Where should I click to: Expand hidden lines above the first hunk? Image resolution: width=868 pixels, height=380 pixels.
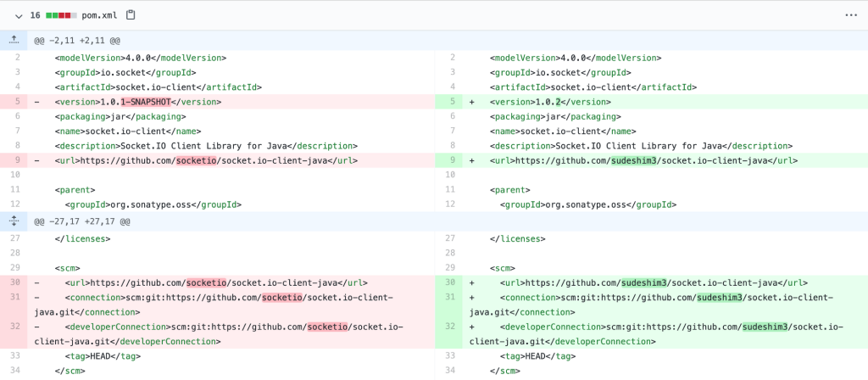click(14, 41)
